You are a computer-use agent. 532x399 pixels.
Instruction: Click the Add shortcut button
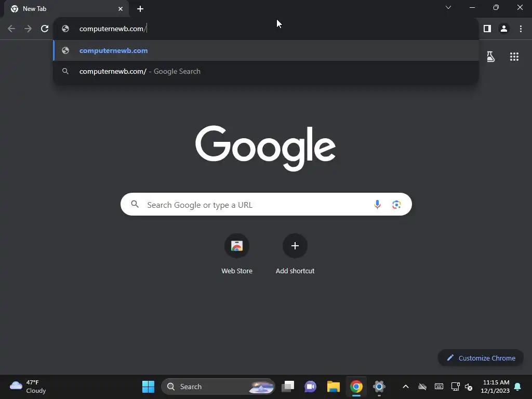coord(295,254)
